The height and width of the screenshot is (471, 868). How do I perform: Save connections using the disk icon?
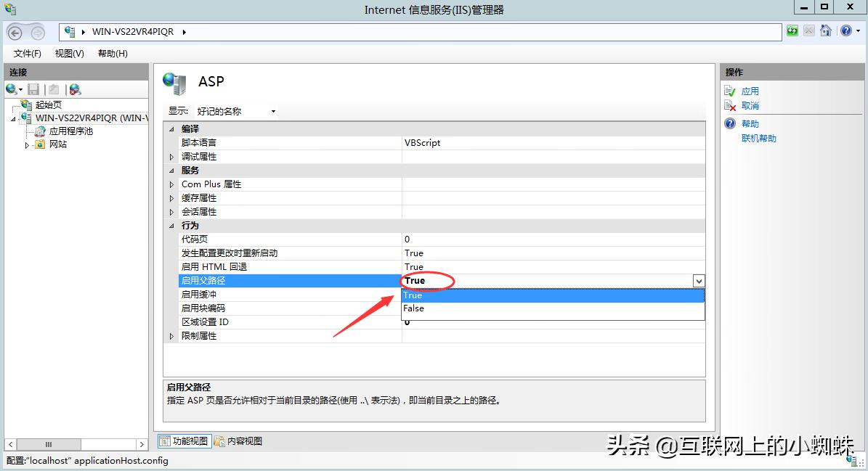33,89
